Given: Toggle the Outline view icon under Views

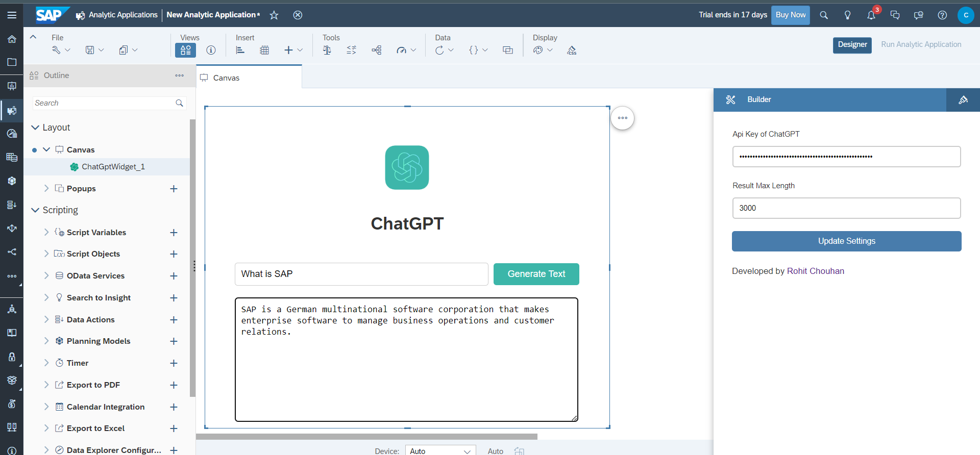Looking at the screenshot, I should (185, 50).
